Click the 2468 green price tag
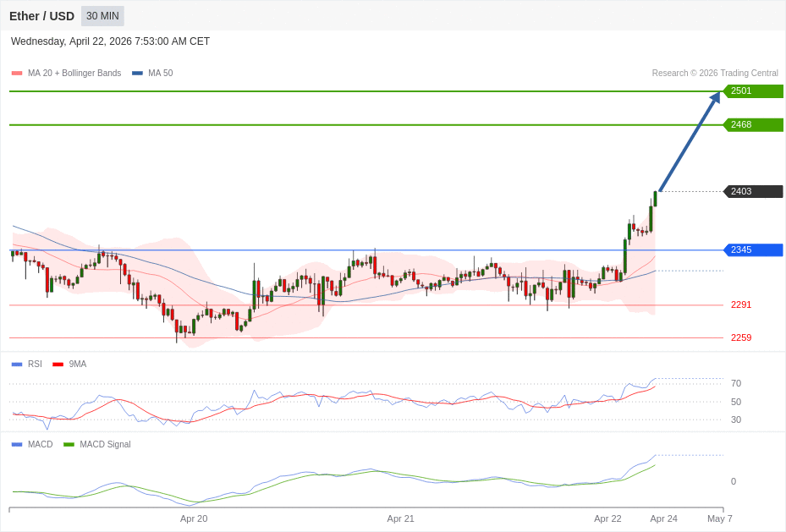786x532 pixels. tap(752, 125)
